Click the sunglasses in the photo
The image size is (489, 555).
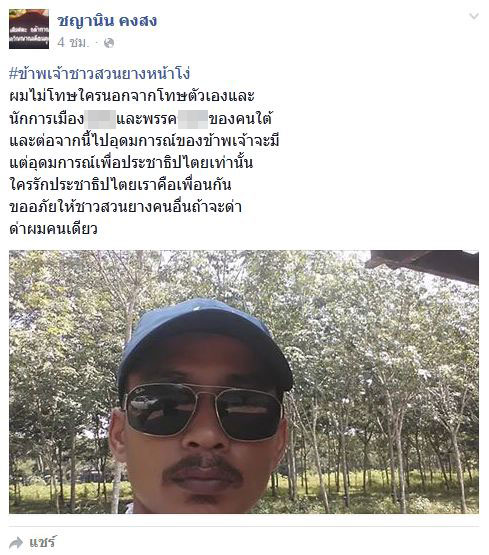point(203,412)
